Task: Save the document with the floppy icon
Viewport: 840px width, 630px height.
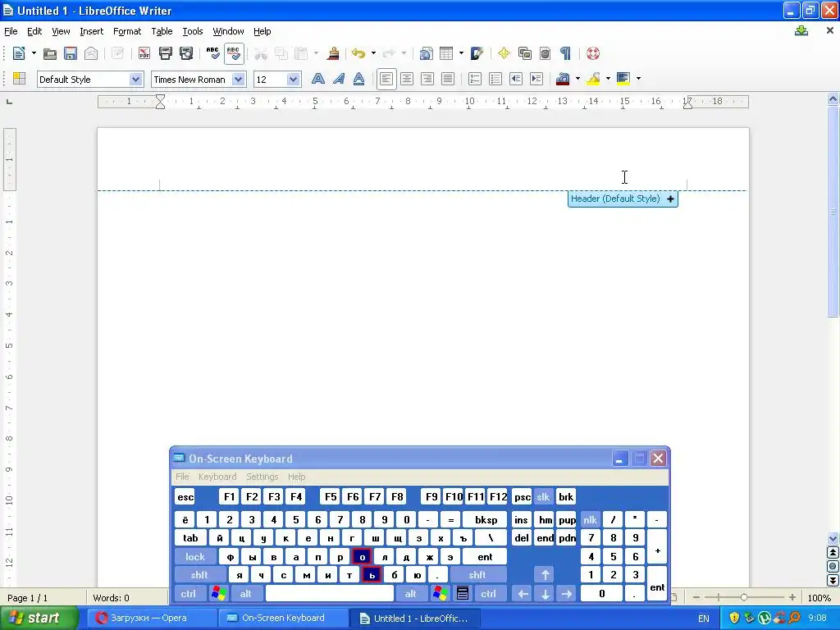Action: (x=71, y=53)
